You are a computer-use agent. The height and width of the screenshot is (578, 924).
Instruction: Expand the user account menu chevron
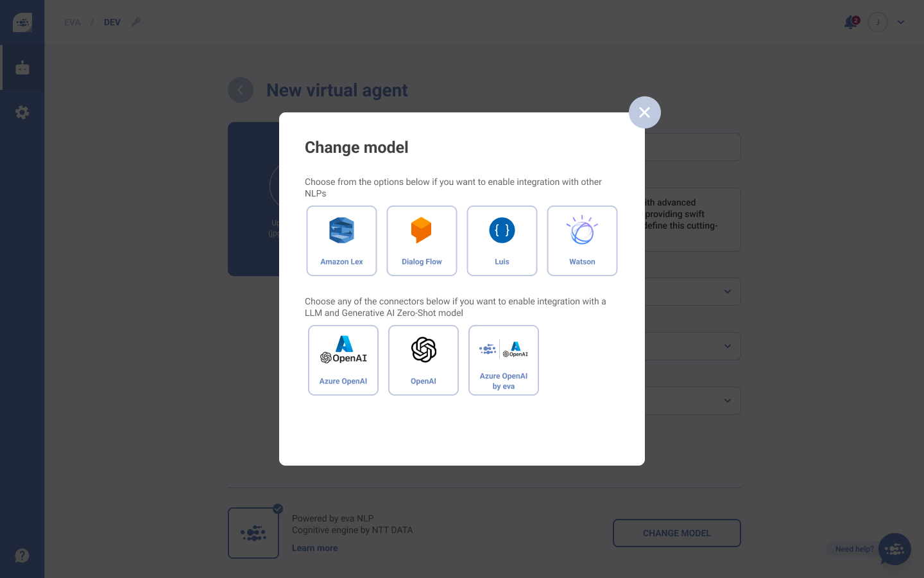click(901, 22)
